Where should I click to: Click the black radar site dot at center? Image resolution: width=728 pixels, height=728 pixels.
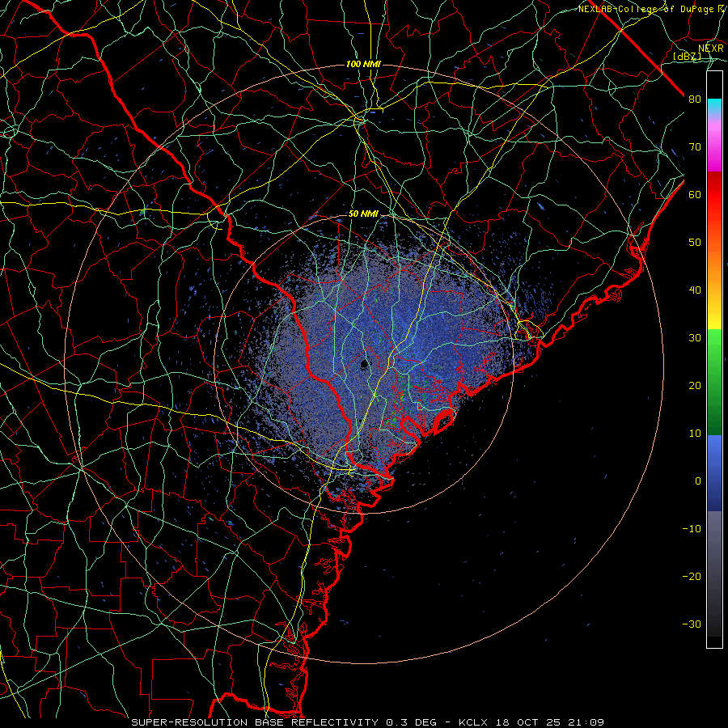click(364, 365)
